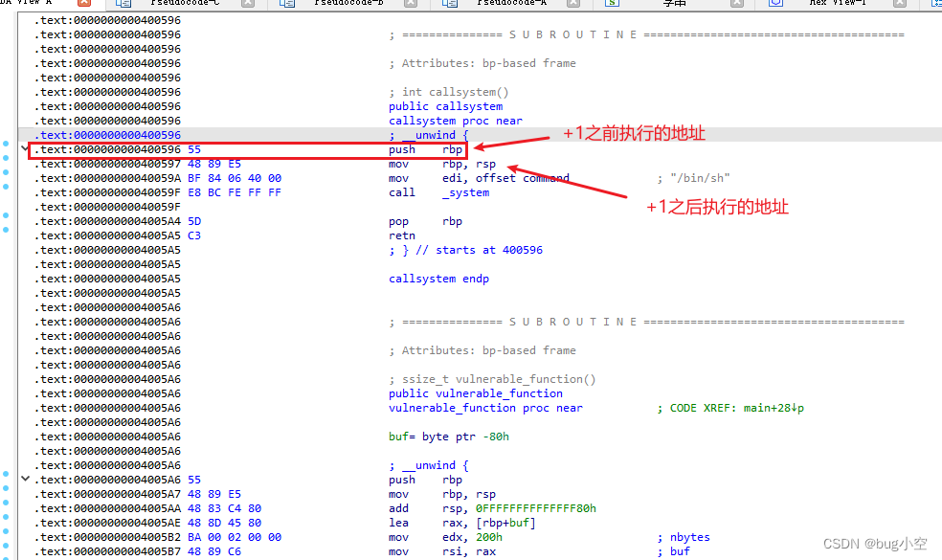The image size is (942, 560).
Task: Select 'lea rax, [rbp+buf]' instruction
Action: (x=462, y=523)
